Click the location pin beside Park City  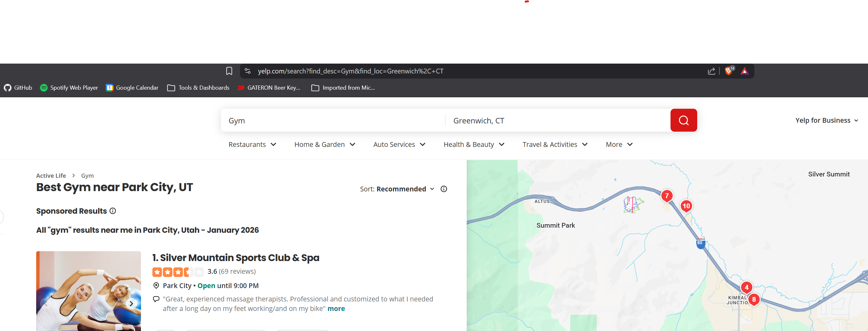(156, 286)
